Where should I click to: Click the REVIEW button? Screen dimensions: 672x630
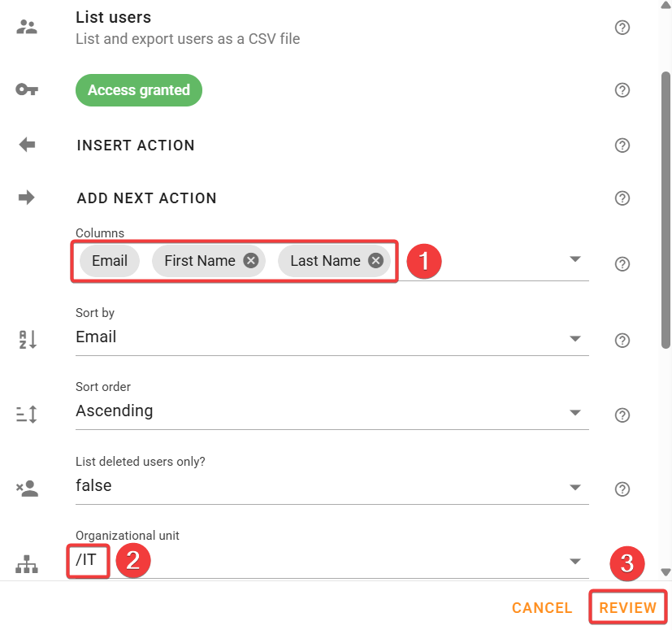pyautogui.click(x=627, y=608)
